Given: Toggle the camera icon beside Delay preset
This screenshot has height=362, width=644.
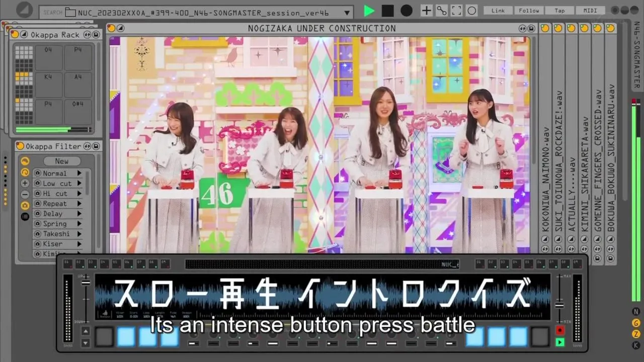Looking at the screenshot, I should [37, 214].
